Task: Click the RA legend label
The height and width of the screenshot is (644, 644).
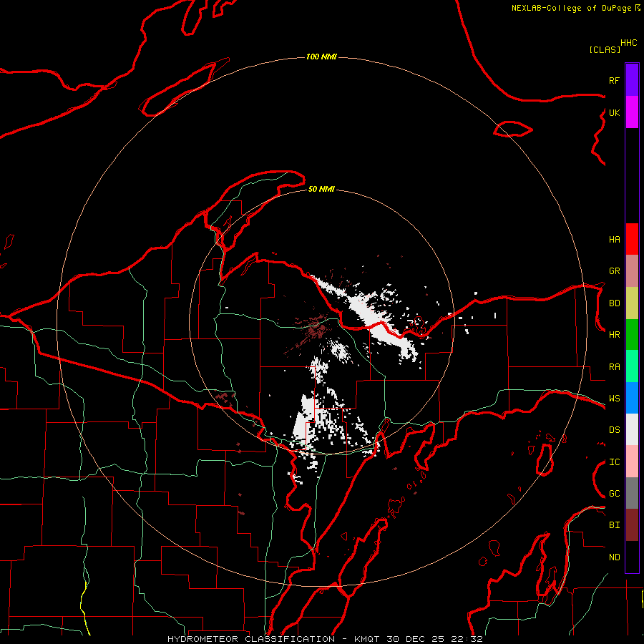Action: pyautogui.click(x=614, y=367)
